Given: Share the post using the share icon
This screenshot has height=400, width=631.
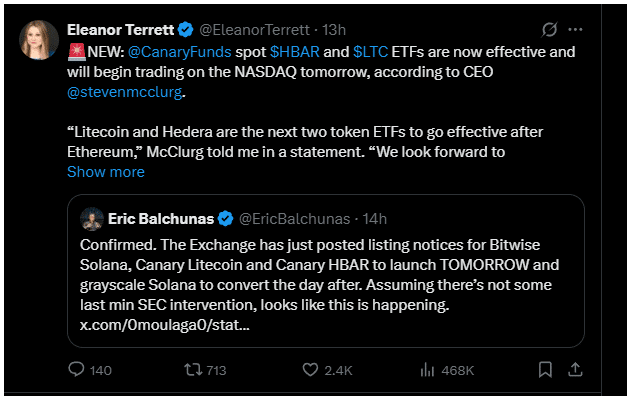Looking at the screenshot, I should [577, 370].
